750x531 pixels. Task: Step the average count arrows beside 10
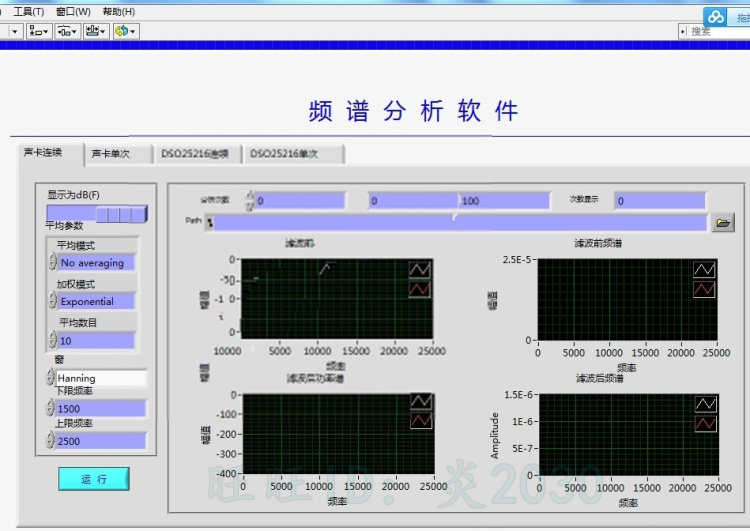click(53, 340)
